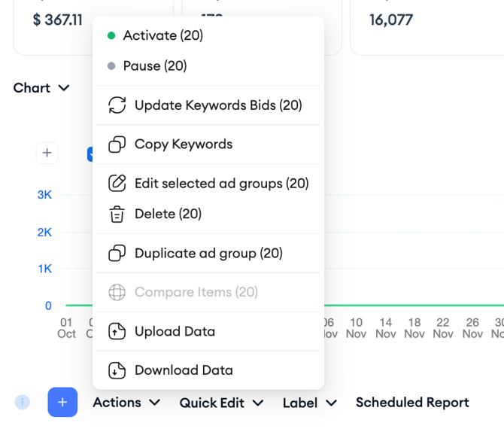Click the green line on the chart
Screen dimensions: 504x432
[414, 306]
